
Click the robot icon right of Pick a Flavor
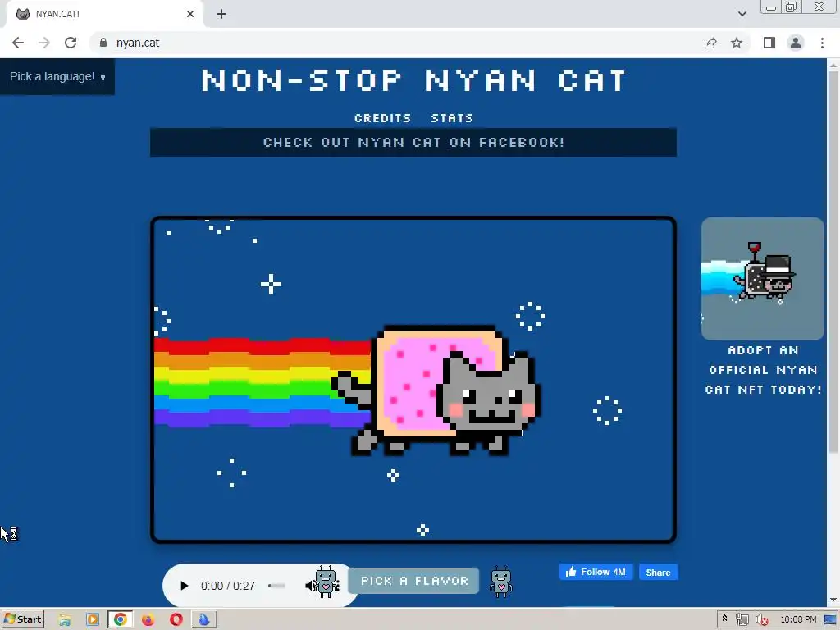click(501, 582)
